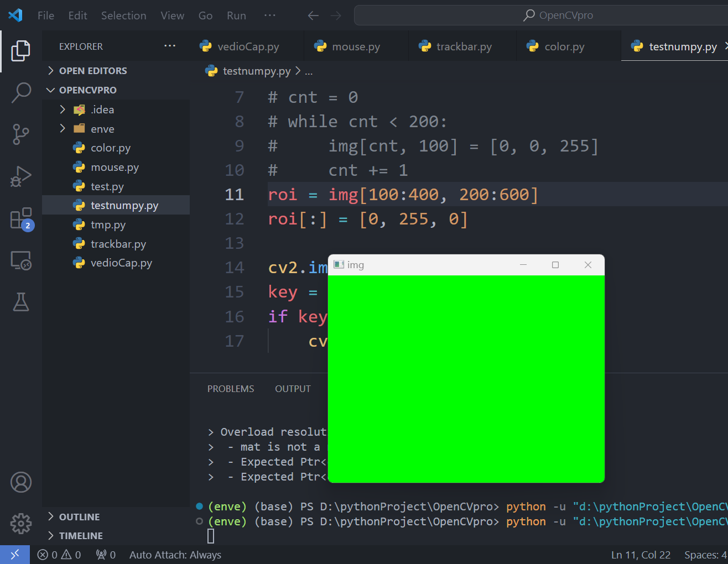Click commented line '# while cnt < 200:'
The height and width of the screenshot is (564, 728).
pyautogui.click(x=357, y=122)
